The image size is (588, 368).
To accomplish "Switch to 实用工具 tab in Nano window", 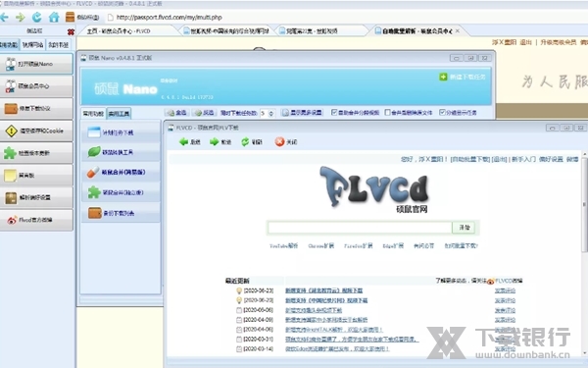I will click(x=119, y=114).
